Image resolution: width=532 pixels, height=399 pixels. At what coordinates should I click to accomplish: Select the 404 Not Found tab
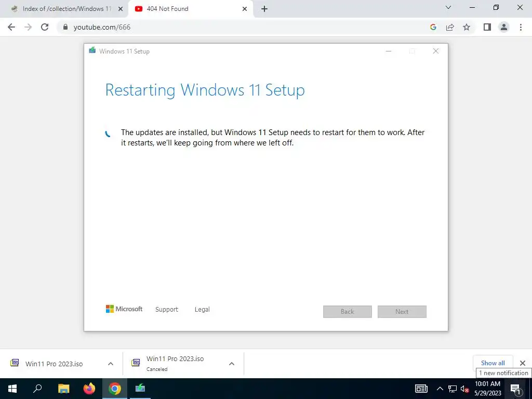click(x=191, y=9)
